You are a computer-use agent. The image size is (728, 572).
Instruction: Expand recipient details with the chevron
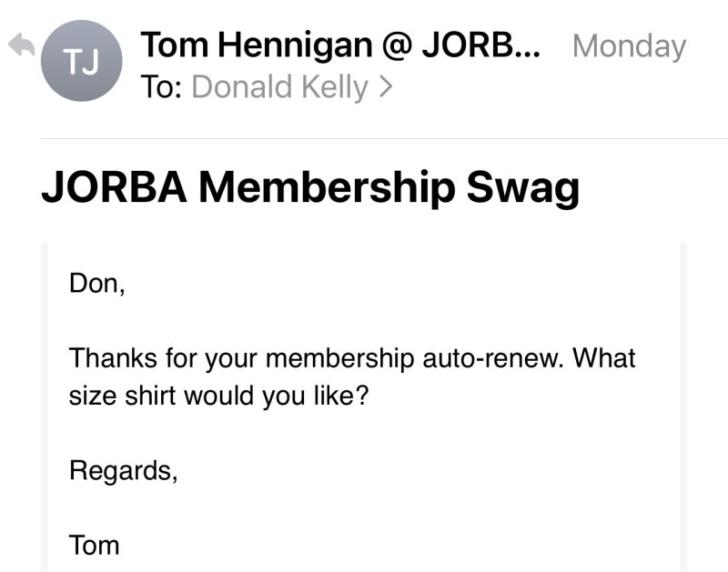pyautogui.click(x=385, y=88)
